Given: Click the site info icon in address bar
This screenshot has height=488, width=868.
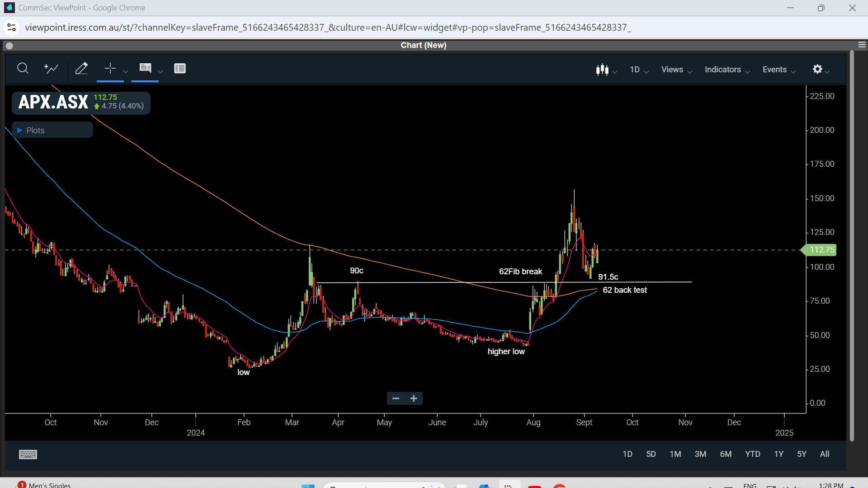Looking at the screenshot, I should (x=12, y=28).
